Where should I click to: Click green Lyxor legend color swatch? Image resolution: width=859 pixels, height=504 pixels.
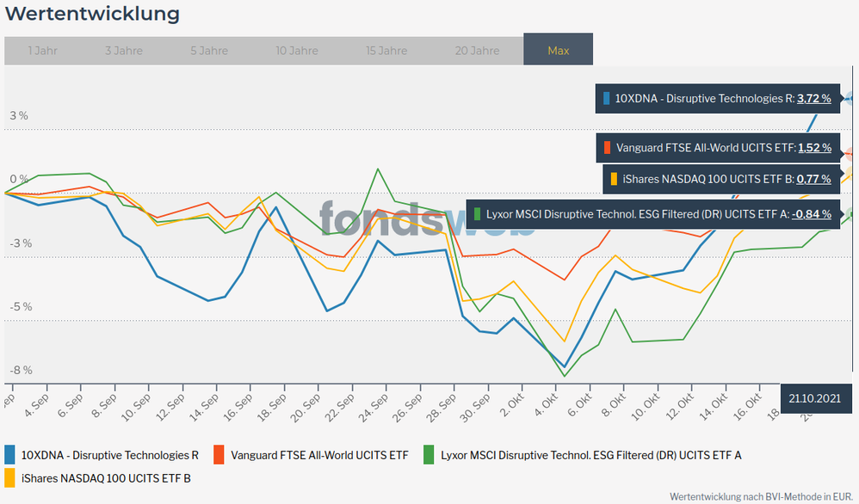click(x=428, y=454)
